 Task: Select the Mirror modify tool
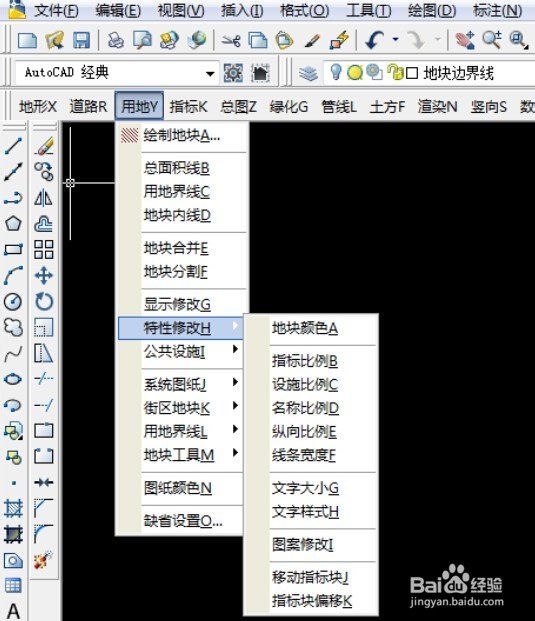coord(44,198)
